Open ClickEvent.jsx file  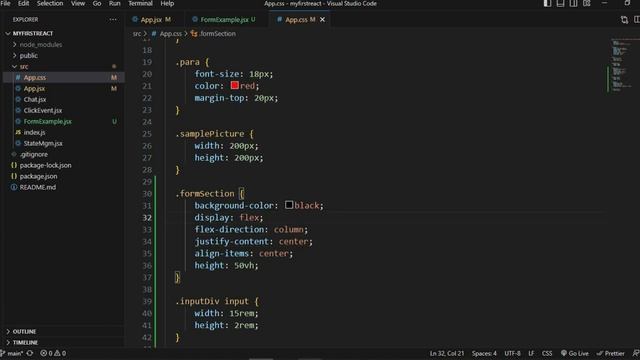click(x=43, y=111)
